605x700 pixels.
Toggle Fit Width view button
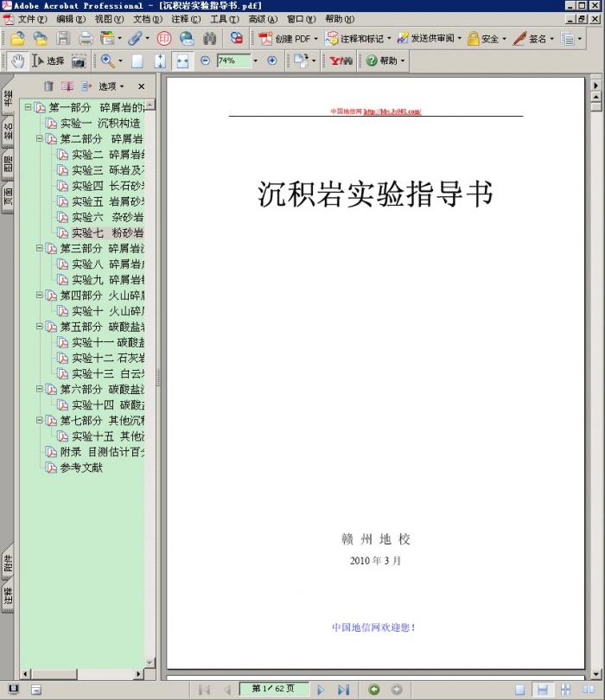(x=182, y=61)
